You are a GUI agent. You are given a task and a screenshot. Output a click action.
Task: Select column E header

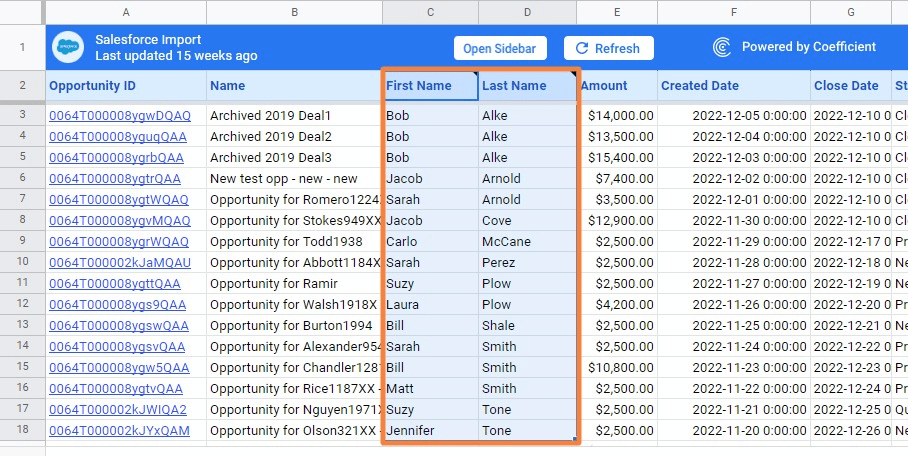[617, 12]
